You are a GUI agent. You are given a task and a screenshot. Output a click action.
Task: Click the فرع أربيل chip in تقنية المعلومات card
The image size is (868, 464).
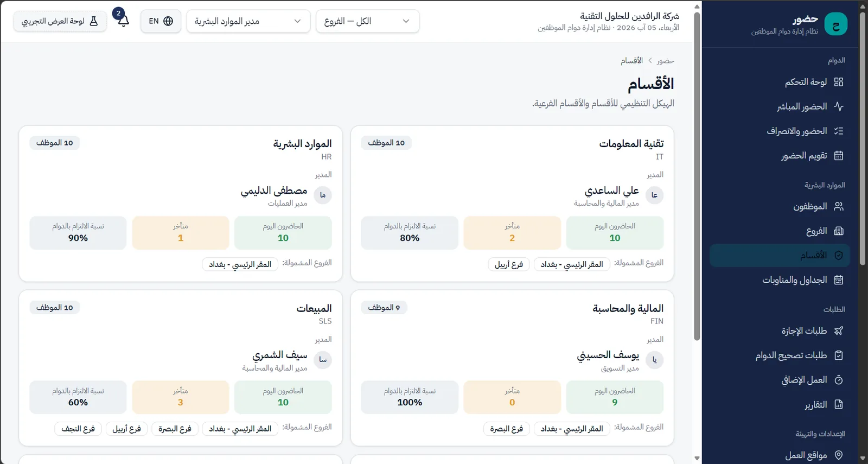tap(509, 264)
